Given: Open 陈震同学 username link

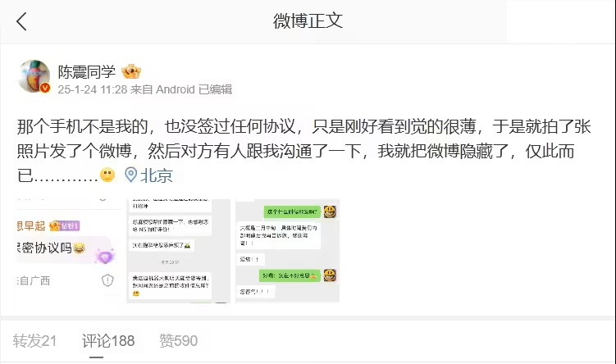Looking at the screenshot, I should 87,72.
